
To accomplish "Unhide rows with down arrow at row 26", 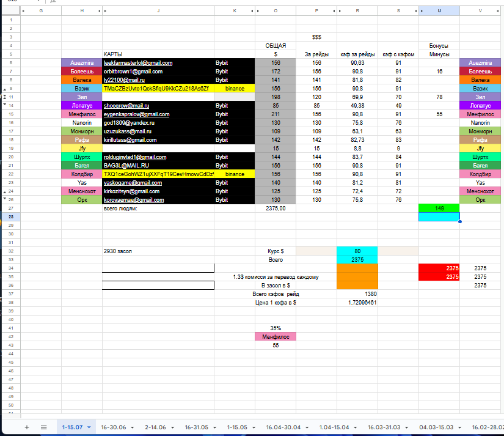I will click(4, 199).
